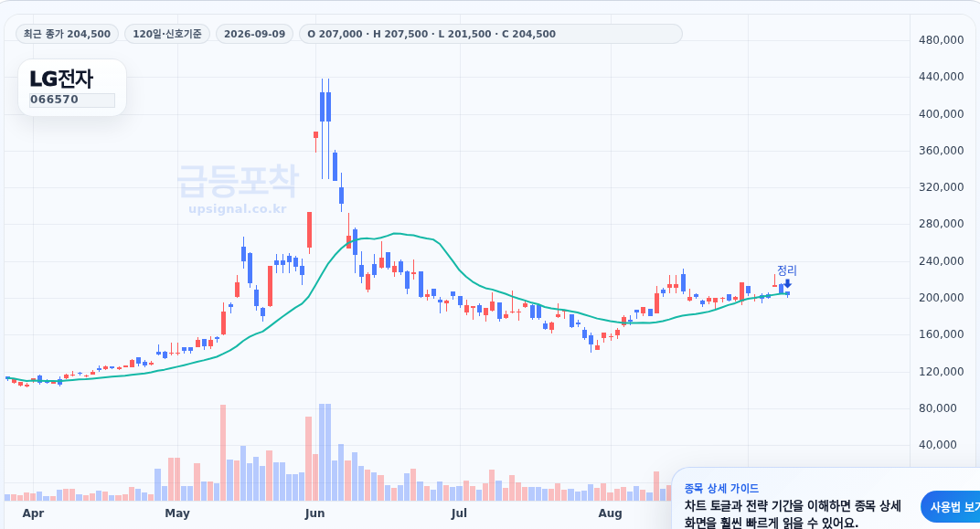Screen dimensions: 980x529
Task: Click the 200,000 price axis label
Action: [x=942, y=298]
